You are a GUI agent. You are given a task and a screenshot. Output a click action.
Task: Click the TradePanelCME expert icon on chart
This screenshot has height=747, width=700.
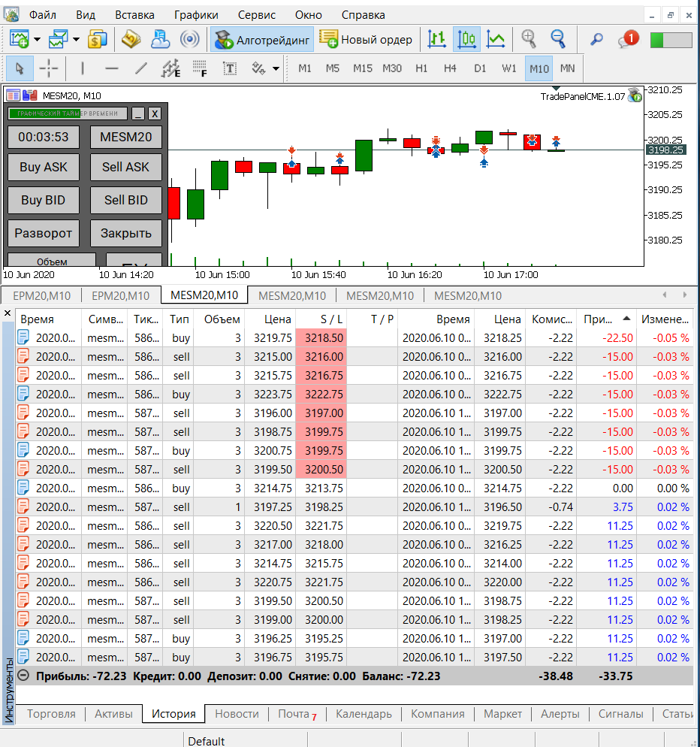pyautogui.click(x=635, y=95)
